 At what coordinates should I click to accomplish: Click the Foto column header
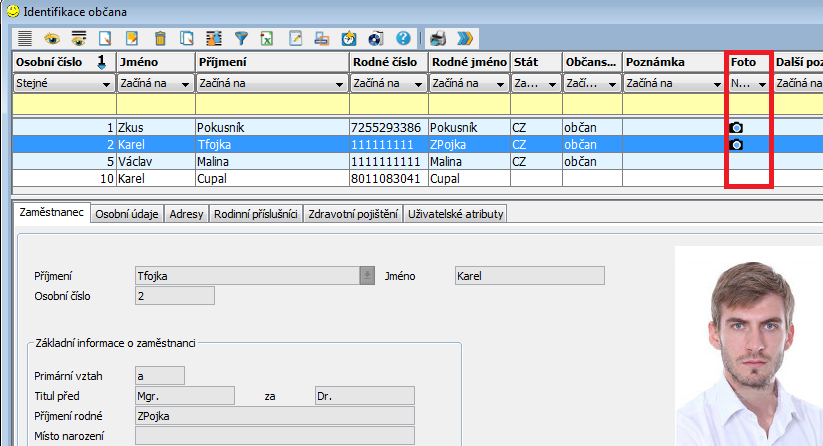pos(748,62)
